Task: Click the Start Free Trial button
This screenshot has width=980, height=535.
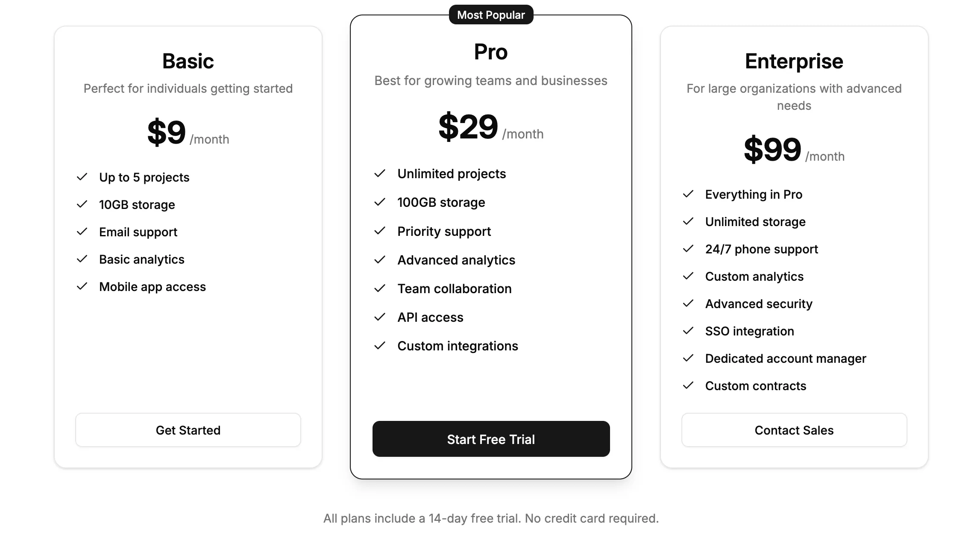Action: click(x=491, y=439)
